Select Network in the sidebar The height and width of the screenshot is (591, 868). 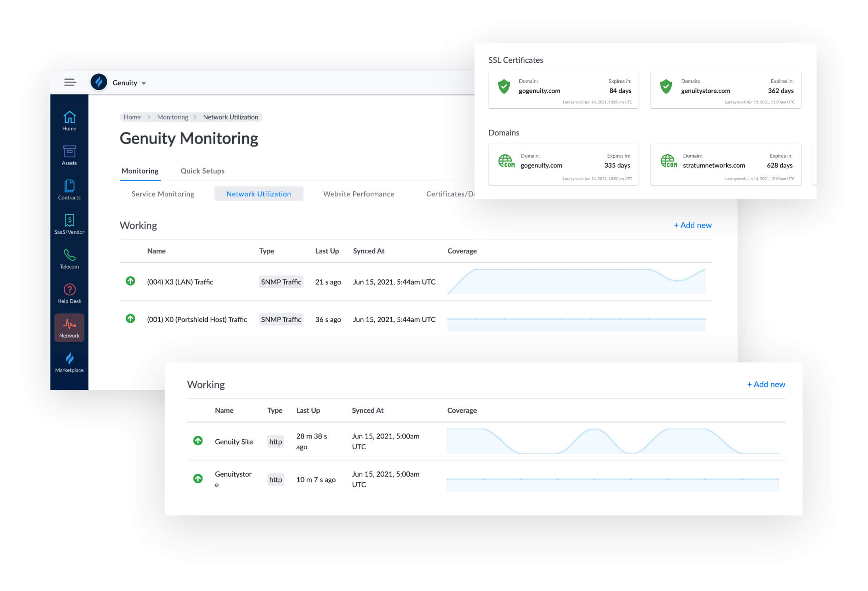(69, 328)
